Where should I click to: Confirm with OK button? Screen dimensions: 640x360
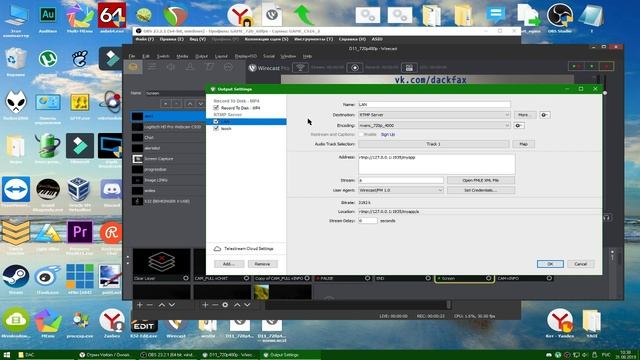(x=550, y=264)
